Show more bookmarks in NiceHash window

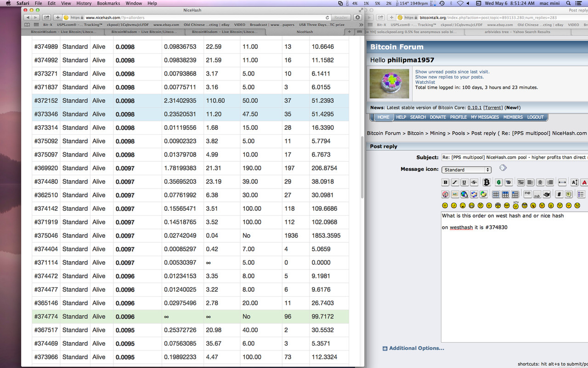pyautogui.click(x=361, y=25)
